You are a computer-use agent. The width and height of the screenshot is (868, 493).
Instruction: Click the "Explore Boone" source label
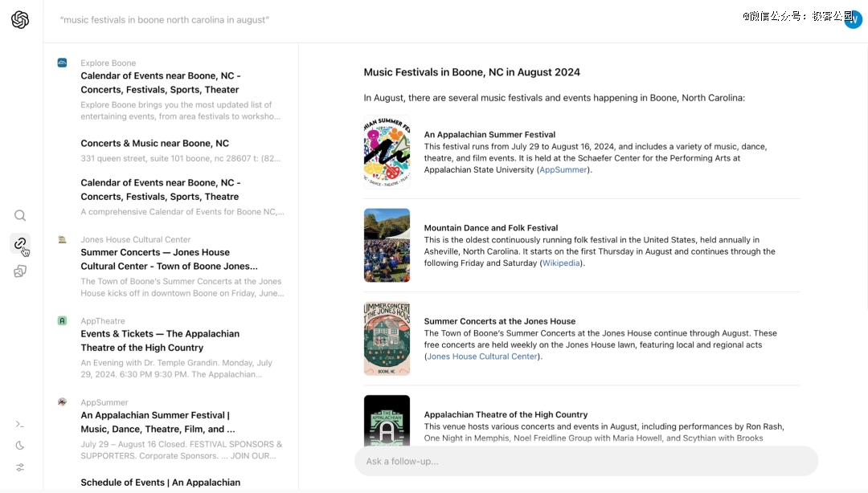pos(108,63)
